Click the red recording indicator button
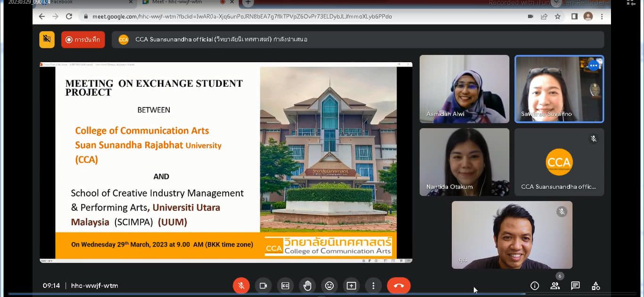The height and width of the screenshot is (297, 644). (x=83, y=40)
